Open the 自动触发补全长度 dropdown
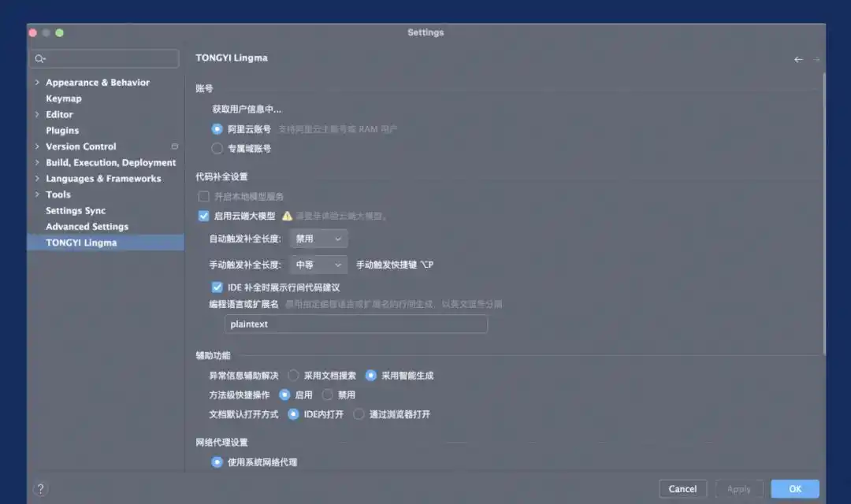 (x=318, y=238)
